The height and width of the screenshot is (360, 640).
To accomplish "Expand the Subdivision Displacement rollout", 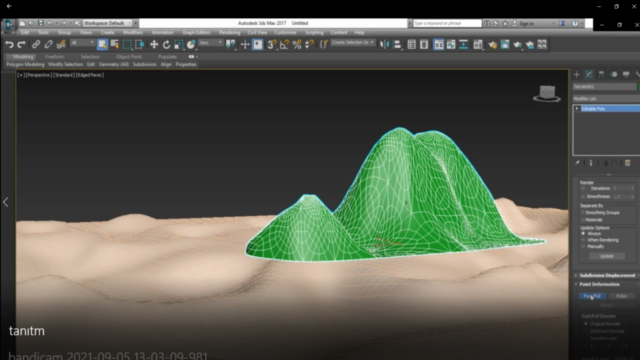I will pyautogui.click(x=607, y=276).
